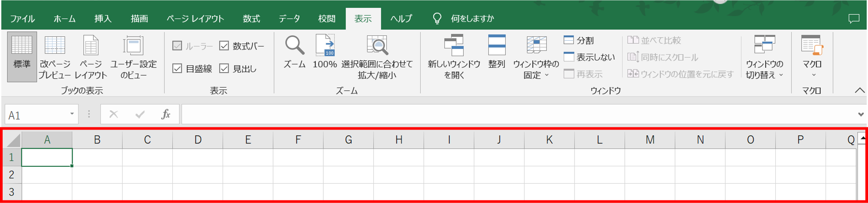Image resolution: width=868 pixels, height=203 pixels.
Task: Click the 分割 split button
Action: pos(578,40)
